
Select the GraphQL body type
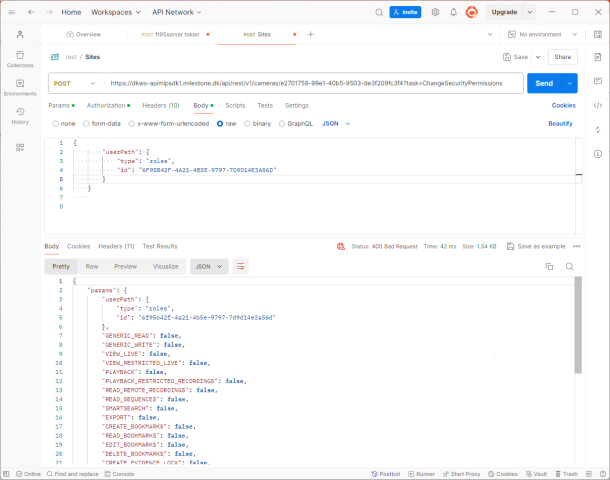(x=296, y=124)
